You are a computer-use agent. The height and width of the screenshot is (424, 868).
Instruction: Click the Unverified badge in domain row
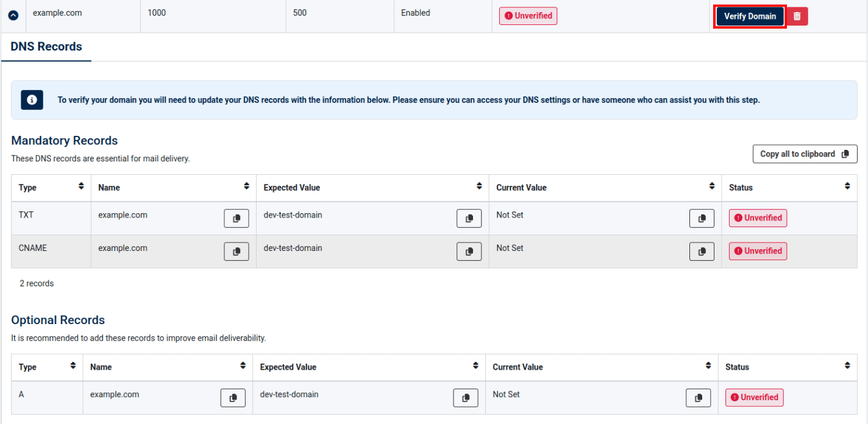(528, 16)
